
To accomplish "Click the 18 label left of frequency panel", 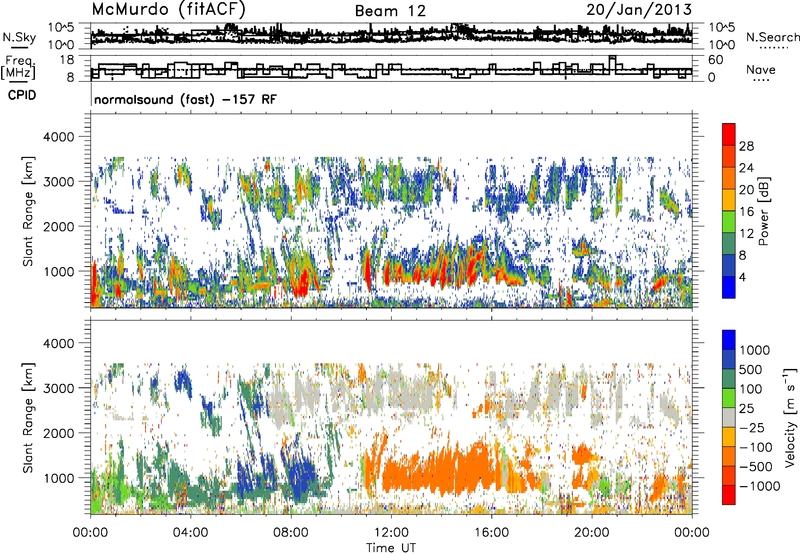I will [66, 60].
